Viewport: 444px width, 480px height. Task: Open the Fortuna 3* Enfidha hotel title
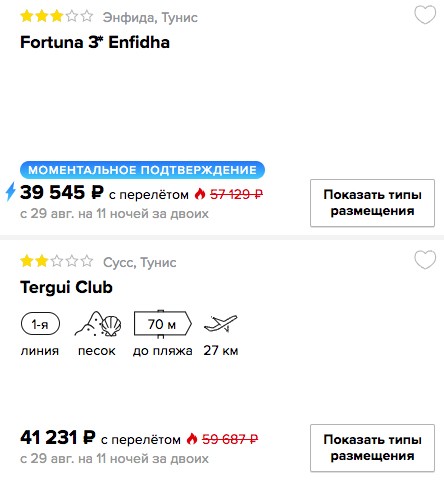(x=95, y=42)
